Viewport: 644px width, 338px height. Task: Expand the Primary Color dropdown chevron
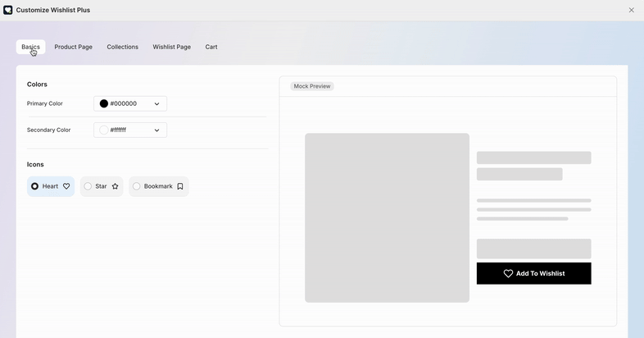(x=156, y=104)
